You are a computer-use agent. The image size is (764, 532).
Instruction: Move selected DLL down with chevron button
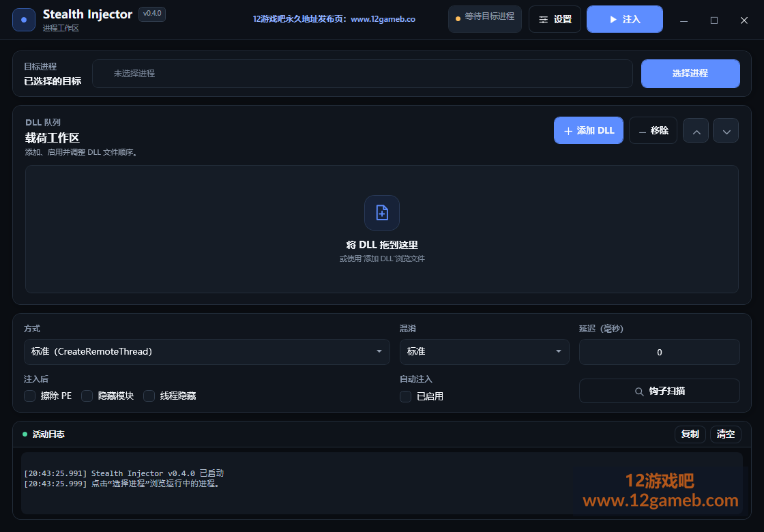pos(726,130)
